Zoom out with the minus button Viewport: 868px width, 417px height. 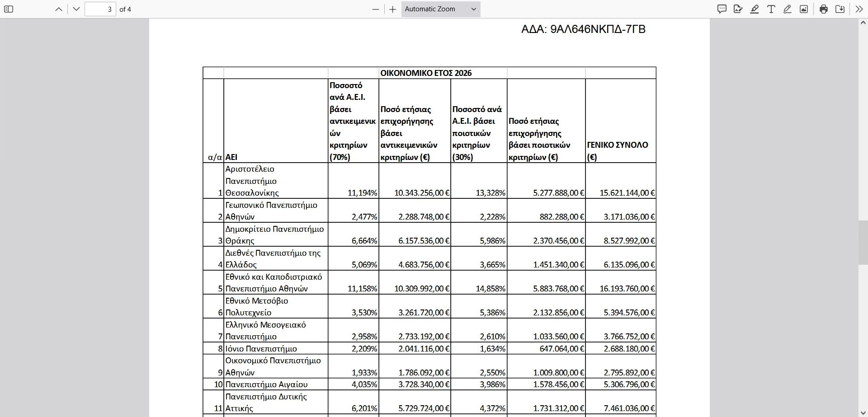coord(375,9)
